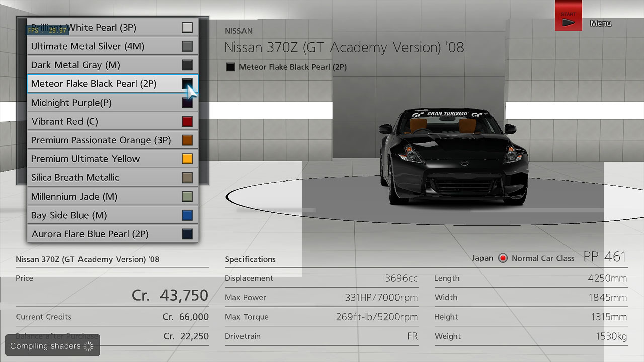Image resolution: width=644 pixels, height=362 pixels.
Task: Click the Compiling shaders spinner icon
Action: pos(89,346)
